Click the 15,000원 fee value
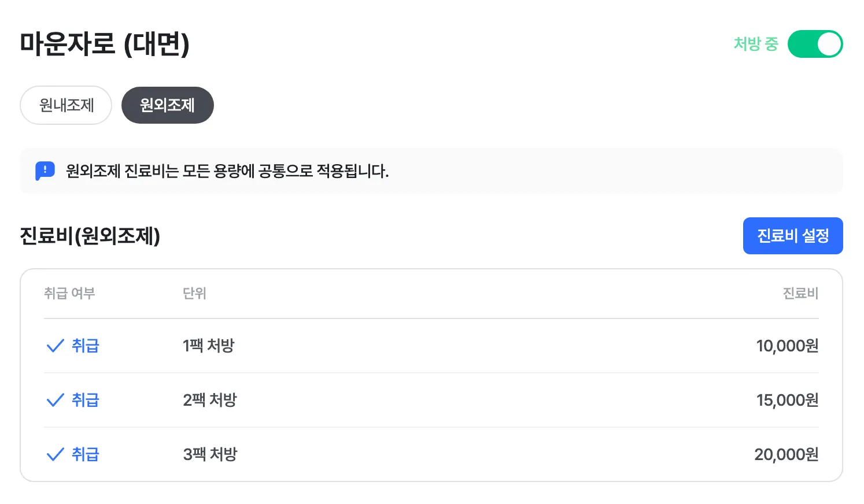This screenshot has height=504, width=864. click(788, 400)
